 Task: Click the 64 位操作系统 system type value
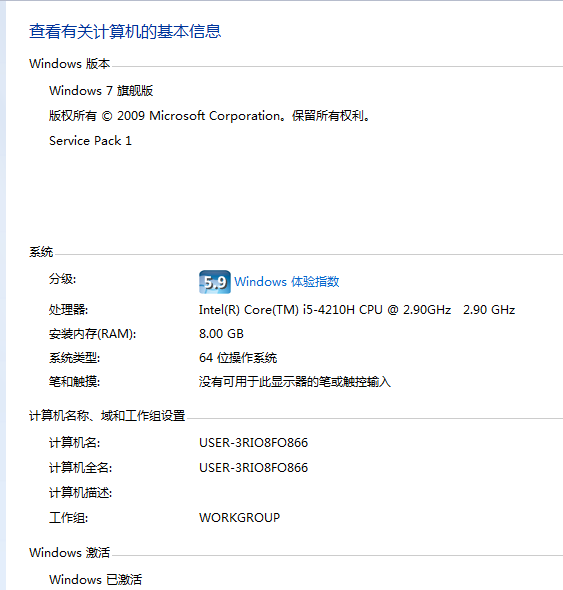point(238,358)
